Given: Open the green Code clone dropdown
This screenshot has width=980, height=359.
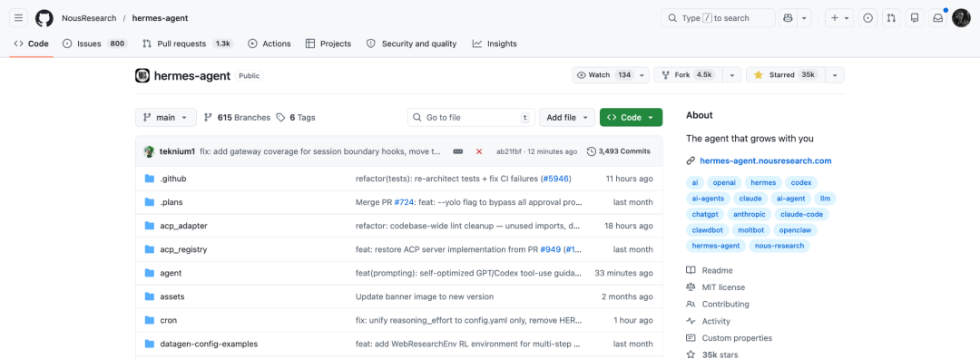Looking at the screenshot, I should tap(631, 117).
